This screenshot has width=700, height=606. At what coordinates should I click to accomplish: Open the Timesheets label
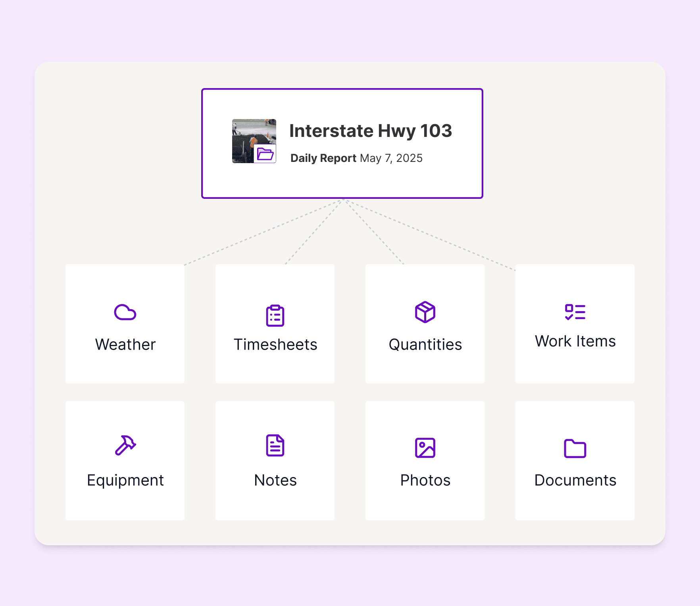[275, 344]
